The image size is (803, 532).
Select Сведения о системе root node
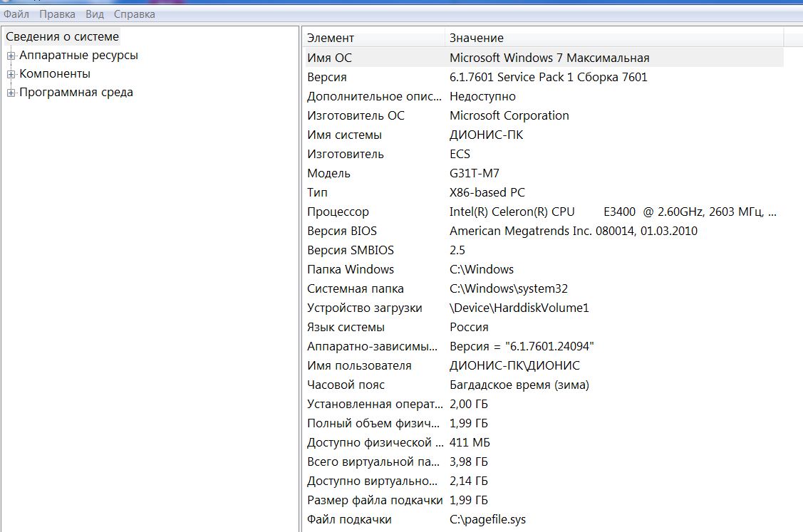(x=63, y=37)
